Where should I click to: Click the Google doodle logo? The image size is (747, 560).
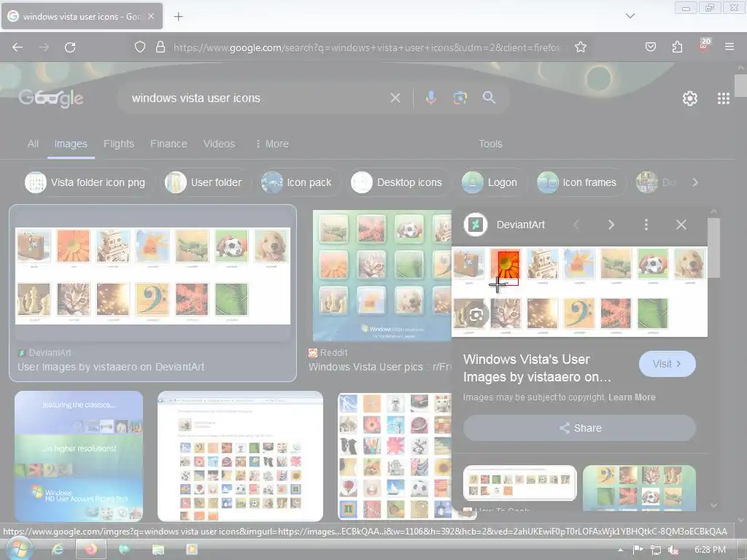point(51,98)
